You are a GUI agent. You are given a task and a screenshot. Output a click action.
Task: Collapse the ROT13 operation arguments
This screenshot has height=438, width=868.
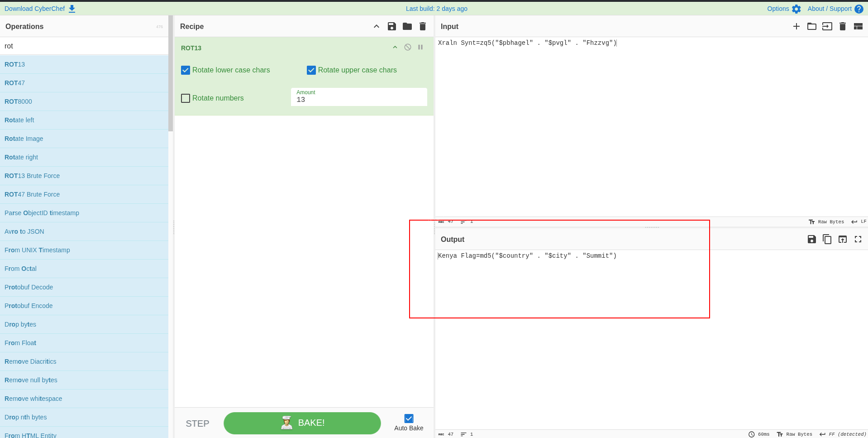point(395,47)
